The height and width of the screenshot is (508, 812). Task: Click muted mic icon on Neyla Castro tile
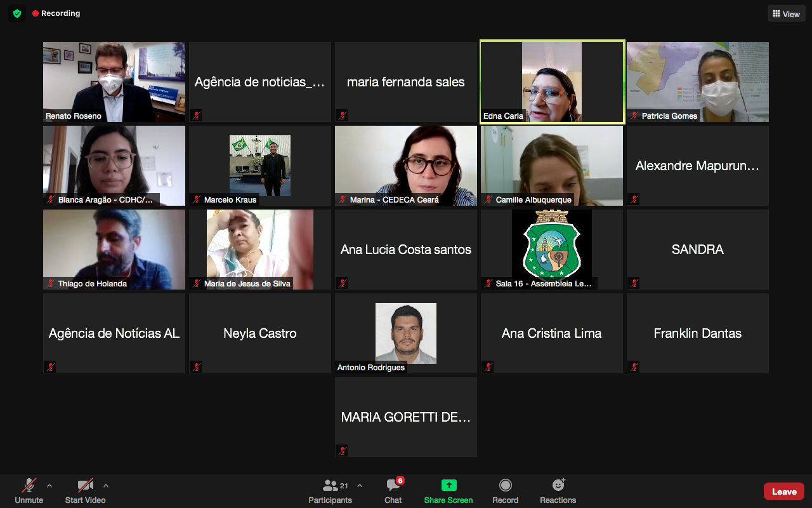pos(196,367)
